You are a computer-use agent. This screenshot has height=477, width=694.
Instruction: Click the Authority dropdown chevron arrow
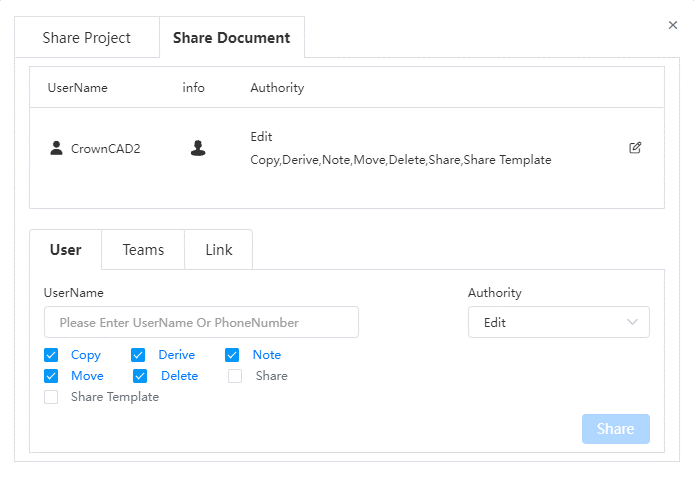click(x=632, y=322)
